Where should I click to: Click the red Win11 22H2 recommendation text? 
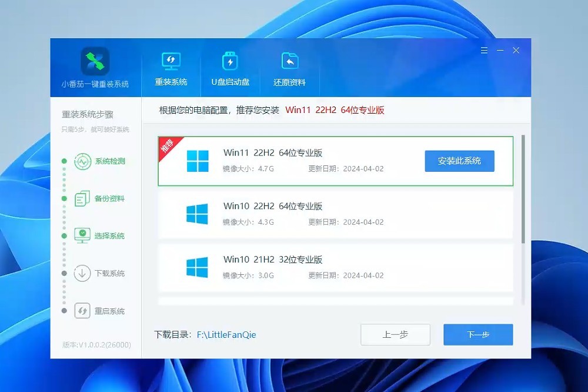click(x=335, y=109)
